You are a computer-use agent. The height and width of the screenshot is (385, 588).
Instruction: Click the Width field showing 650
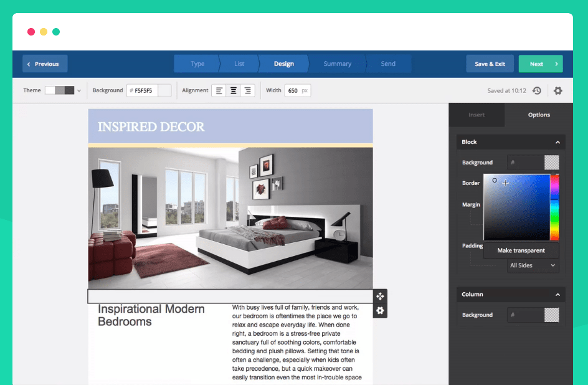click(297, 90)
